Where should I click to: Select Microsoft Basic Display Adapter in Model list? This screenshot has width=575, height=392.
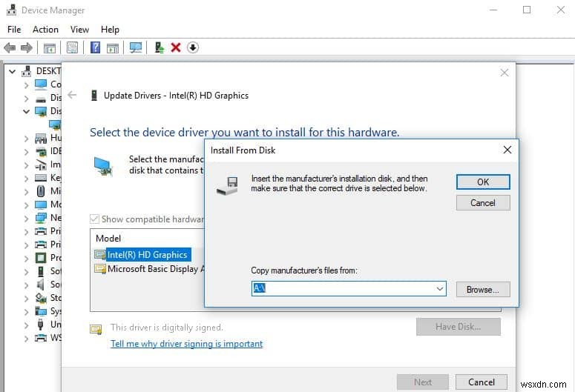(x=156, y=269)
